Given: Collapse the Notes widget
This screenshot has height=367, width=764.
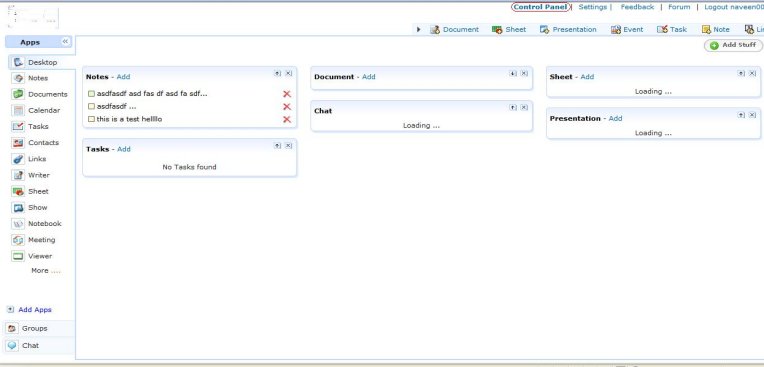Looking at the screenshot, I should coord(277,74).
